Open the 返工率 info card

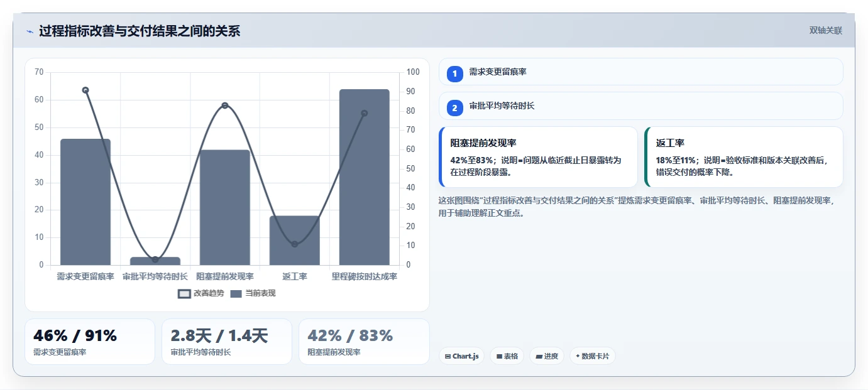pos(744,157)
